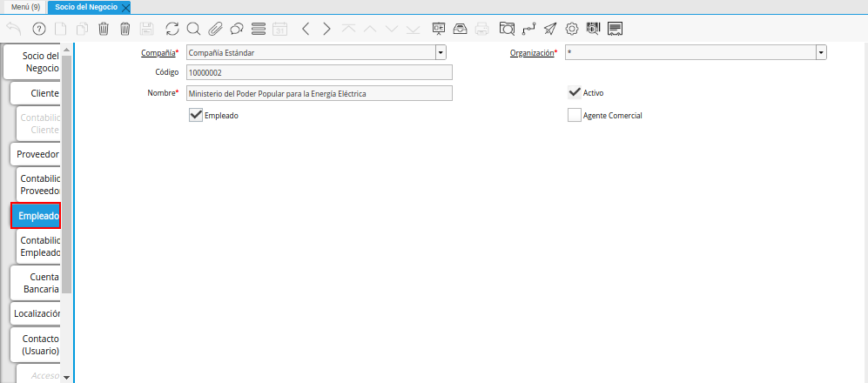Image resolution: width=868 pixels, height=383 pixels.
Task: Click the New Record blank page icon
Action: pos(60,29)
